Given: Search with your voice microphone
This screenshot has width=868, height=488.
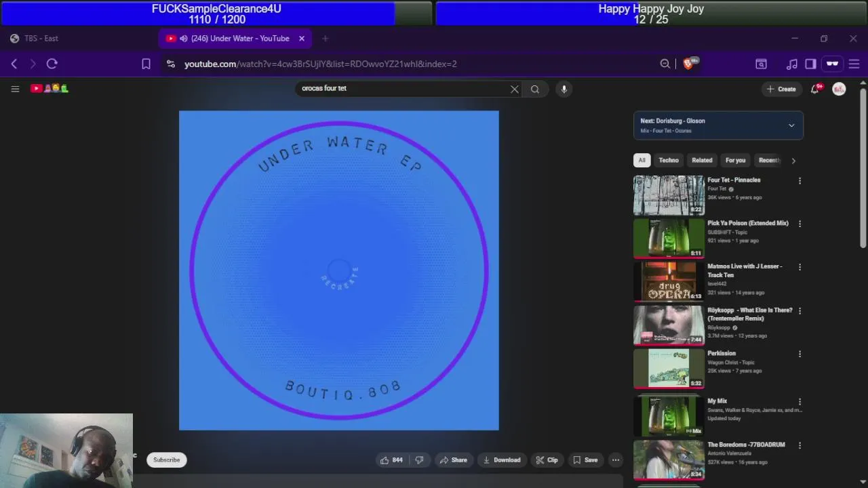Looking at the screenshot, I should (x=564, y=89).
